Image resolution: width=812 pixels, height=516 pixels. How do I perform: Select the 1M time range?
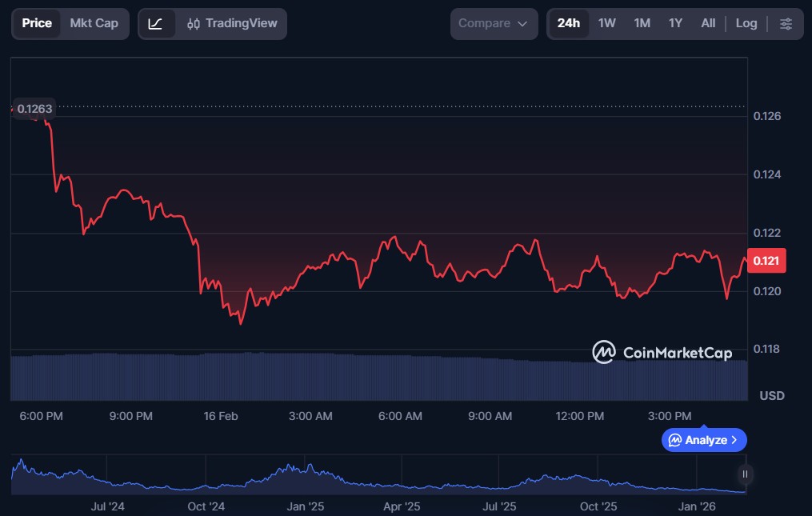click(642, 23)
